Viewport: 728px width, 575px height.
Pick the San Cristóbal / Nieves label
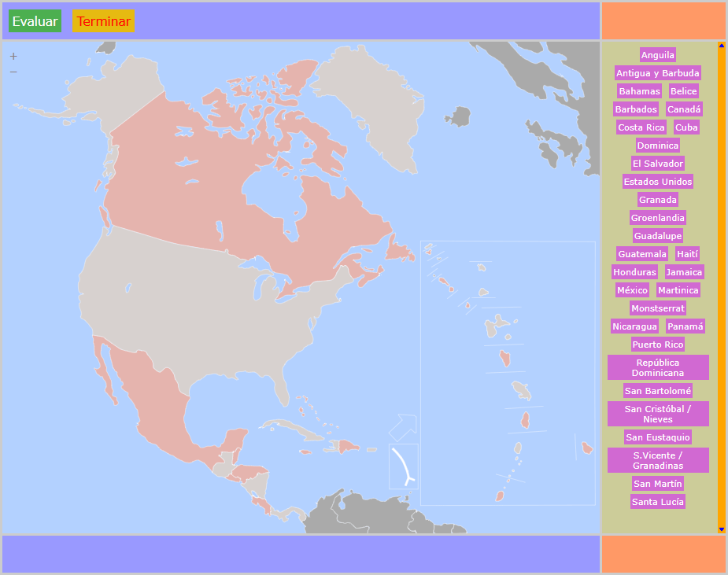pos(658,414)
